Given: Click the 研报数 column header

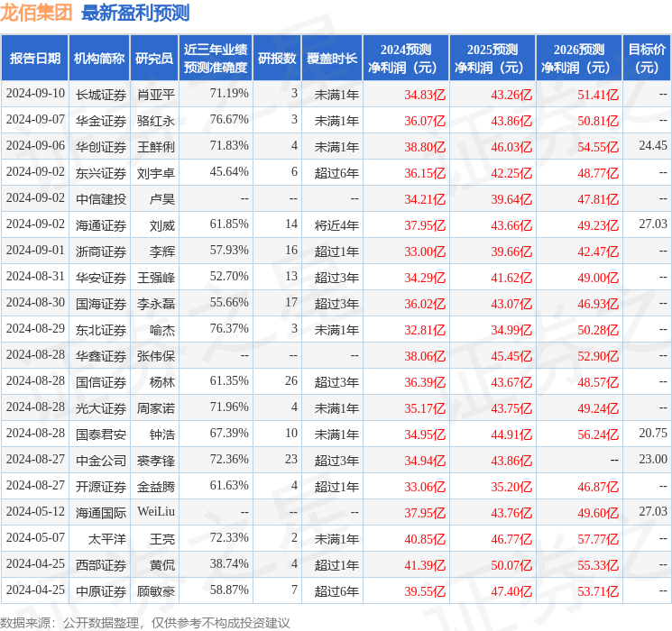Looking at the screenshot, I should 277,59.
